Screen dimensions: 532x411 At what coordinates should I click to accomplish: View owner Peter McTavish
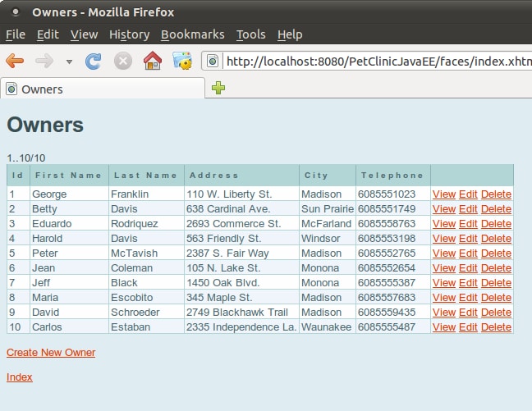pos(444,253)
